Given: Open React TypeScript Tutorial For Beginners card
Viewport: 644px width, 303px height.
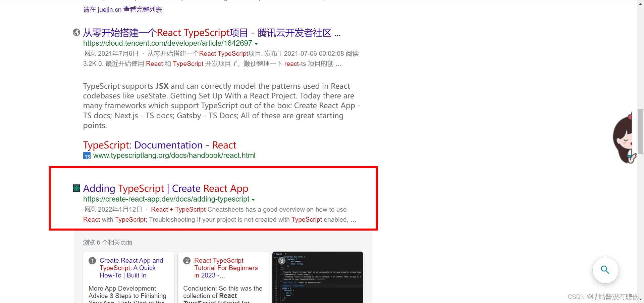Looking at the screenshot, I should coord(226,268).
